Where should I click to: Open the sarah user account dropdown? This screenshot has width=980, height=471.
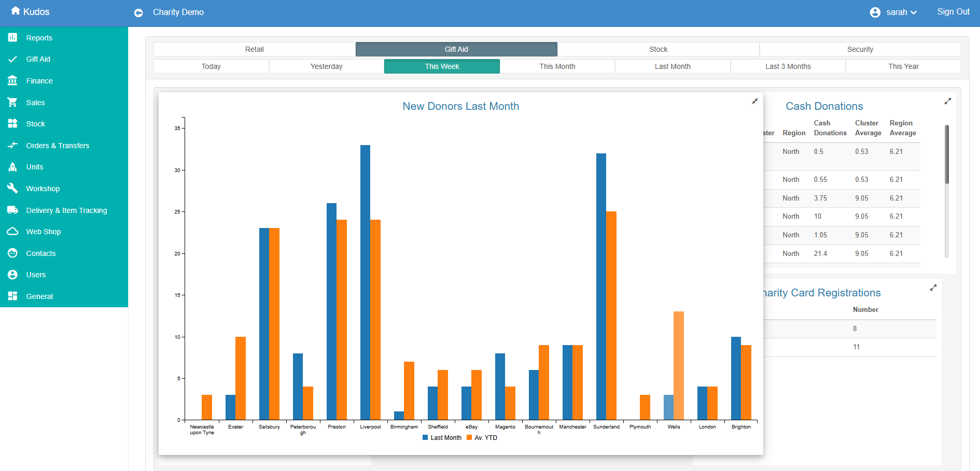(893, 12)
